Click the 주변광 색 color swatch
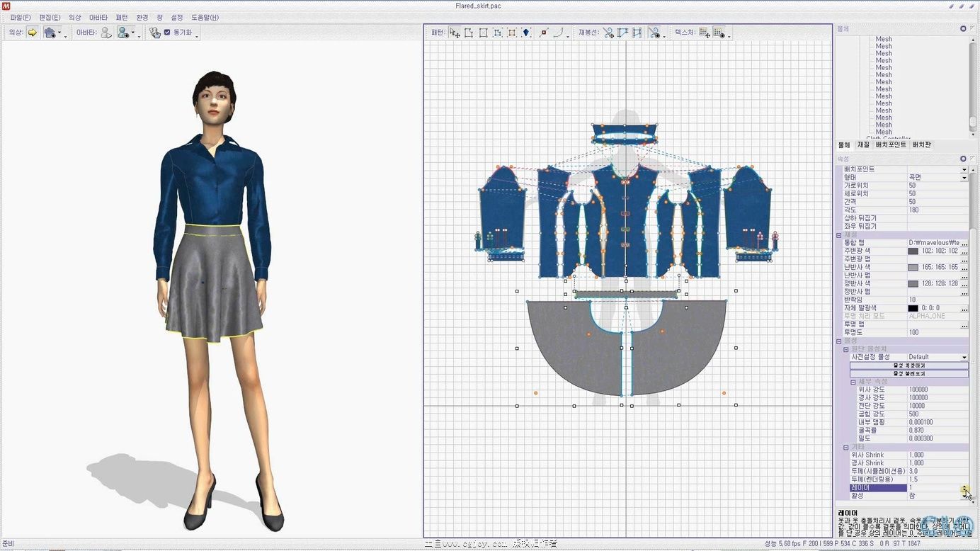 (913, 251)
